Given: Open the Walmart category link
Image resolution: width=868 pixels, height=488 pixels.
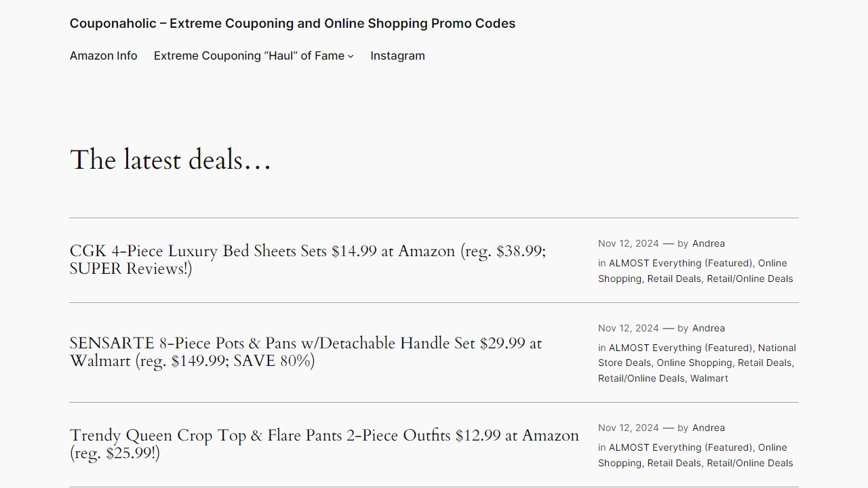Looking at the screenshot, I should [709, 378].
